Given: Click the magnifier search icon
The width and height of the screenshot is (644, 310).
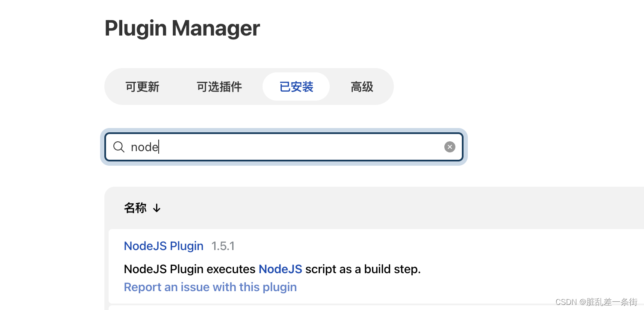Looking at the screenshot, I should (x=119, y=147).
